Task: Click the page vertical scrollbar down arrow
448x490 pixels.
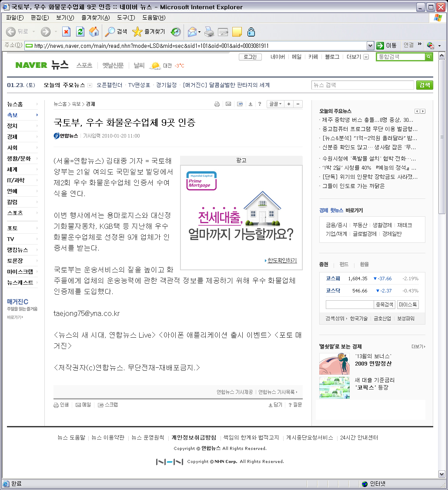Action: click(x=442, y=474)
